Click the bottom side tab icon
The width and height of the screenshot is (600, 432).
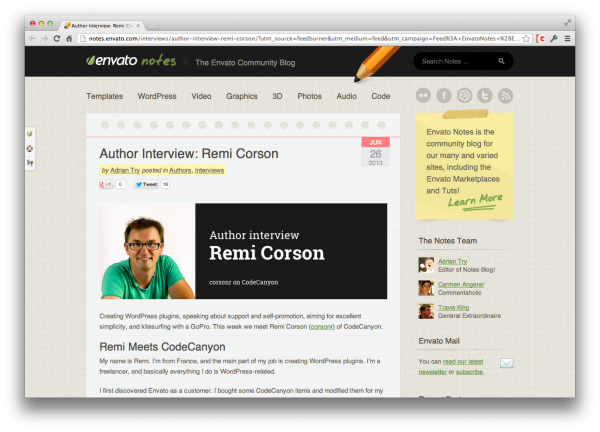(30, 163)
